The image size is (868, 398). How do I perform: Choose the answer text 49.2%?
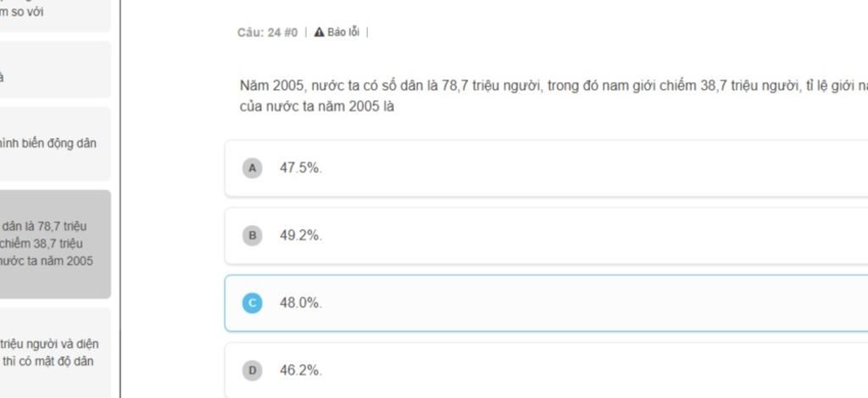[301, 235]
